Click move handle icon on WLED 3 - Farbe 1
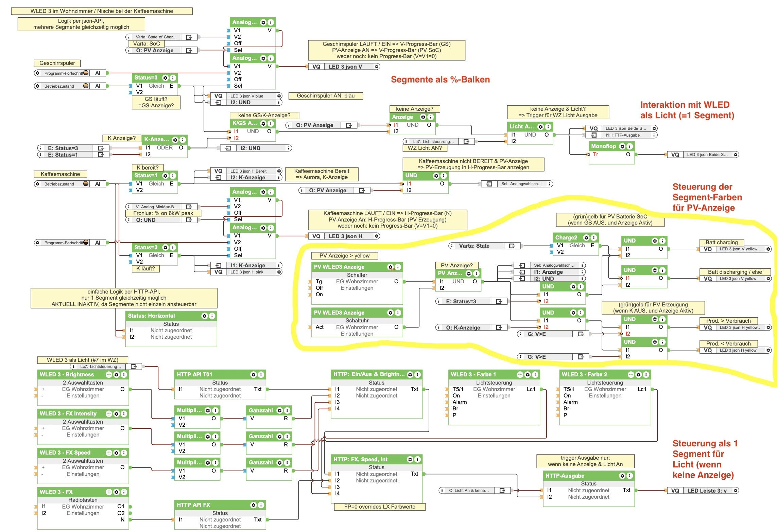The height and width of the screenshot is (532, 777). pos(520,375)
